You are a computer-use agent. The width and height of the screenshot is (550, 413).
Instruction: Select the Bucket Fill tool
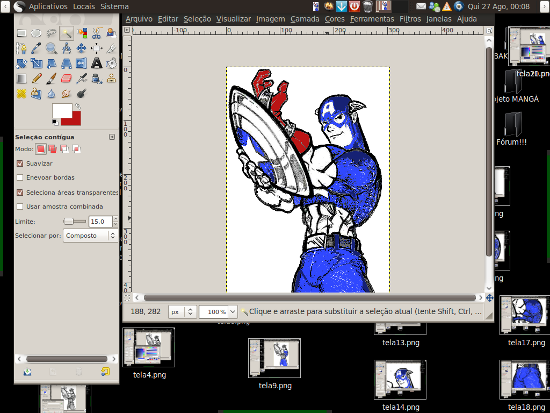(112, 64)
